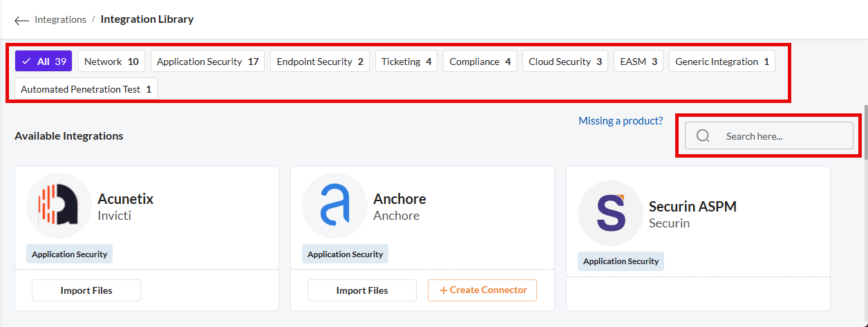This screenshot has height=327, width=868.
Task: Click the Available Integrations heading
Action: point(69,136)
